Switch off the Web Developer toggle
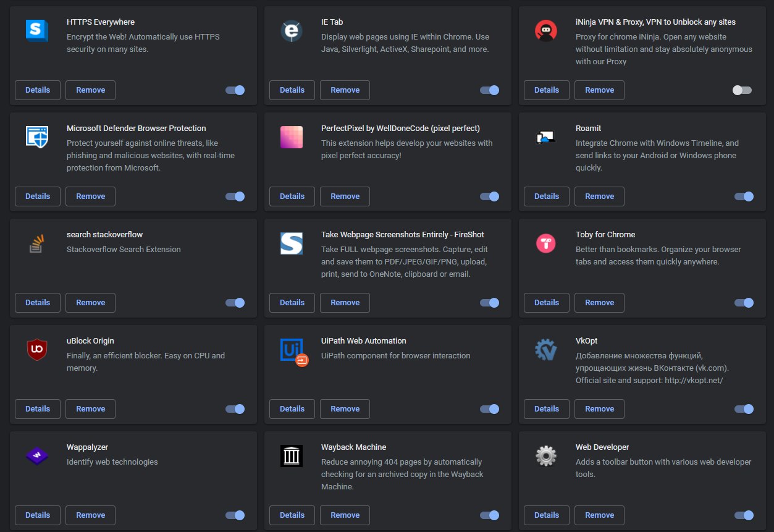Image resolution: width=774 pixels, height=532 pixels. click(744, 515)
